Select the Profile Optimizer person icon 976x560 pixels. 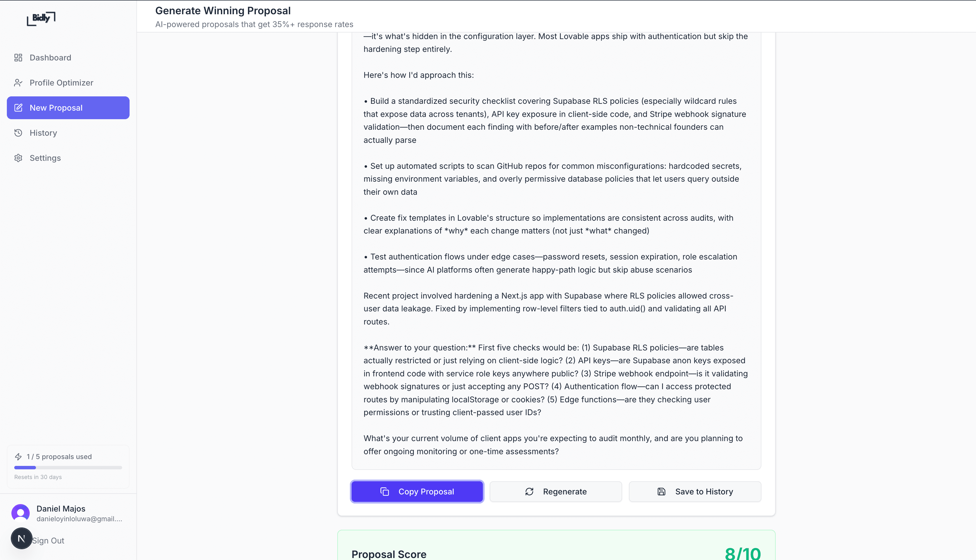click(x=18, y=82)
